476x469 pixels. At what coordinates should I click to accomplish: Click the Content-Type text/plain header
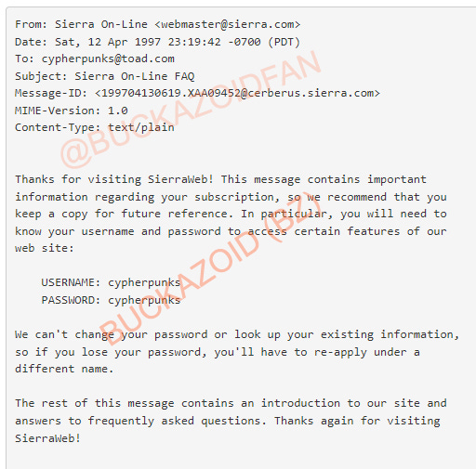click(x=95, y=127)
